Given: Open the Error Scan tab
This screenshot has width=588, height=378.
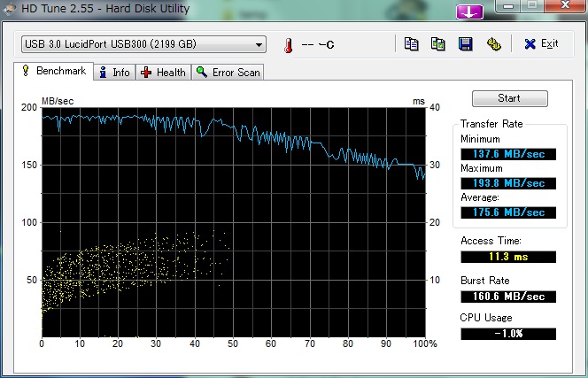Looking at the screenshot, I should click(x=228, y=72).
